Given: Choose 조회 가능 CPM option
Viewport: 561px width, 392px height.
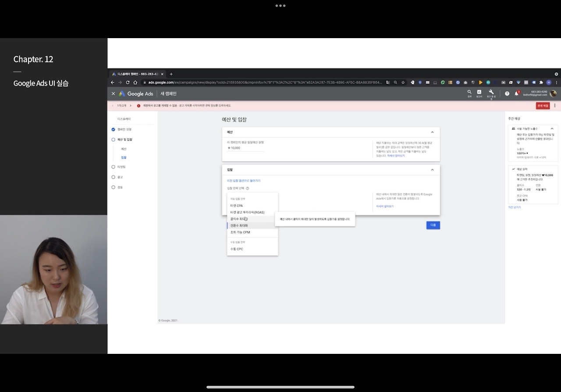Looking at the screenshot, I should pos(252,232).
